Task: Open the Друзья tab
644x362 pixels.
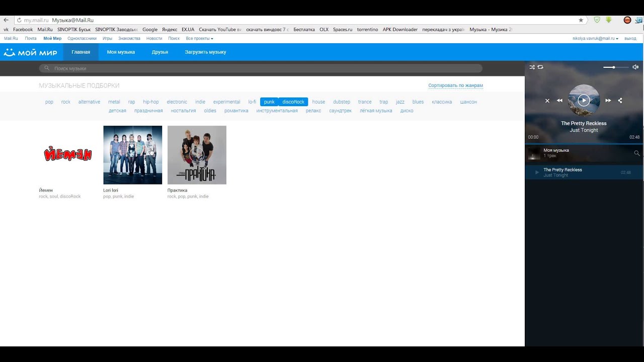Action: click(x=160, y=52)
